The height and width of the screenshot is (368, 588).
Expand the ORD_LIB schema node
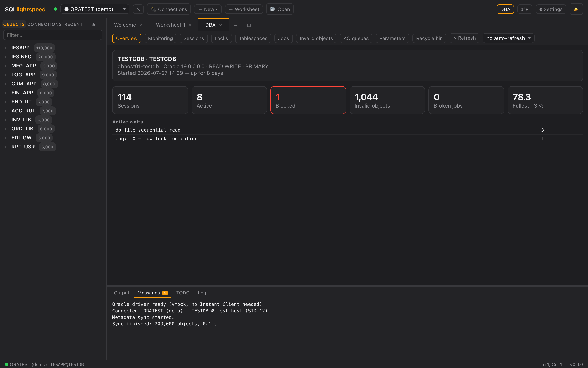click(x=6, y=129)
